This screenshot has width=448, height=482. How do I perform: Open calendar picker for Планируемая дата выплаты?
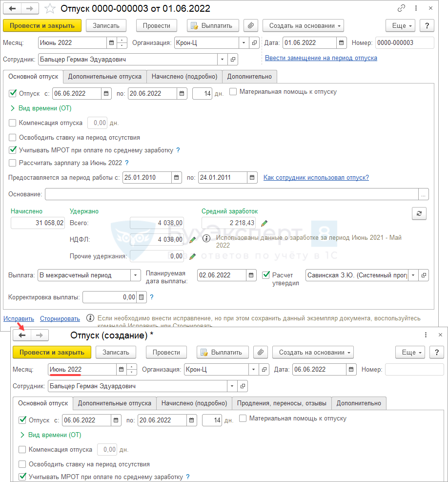pos(251,275)
